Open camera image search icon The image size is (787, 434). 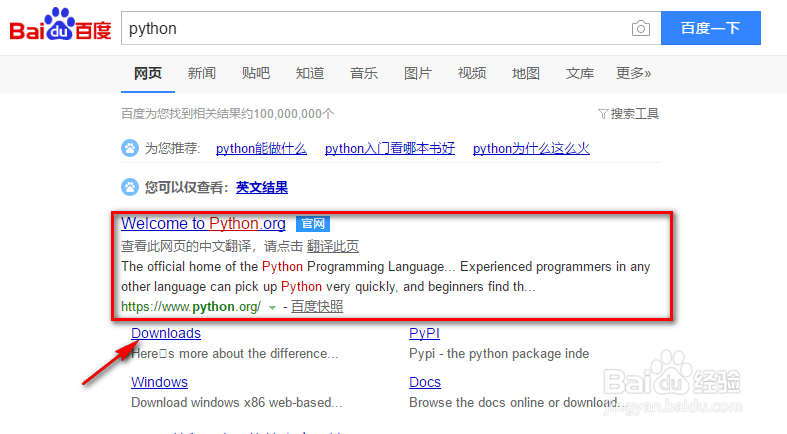[x=640, y=28]
